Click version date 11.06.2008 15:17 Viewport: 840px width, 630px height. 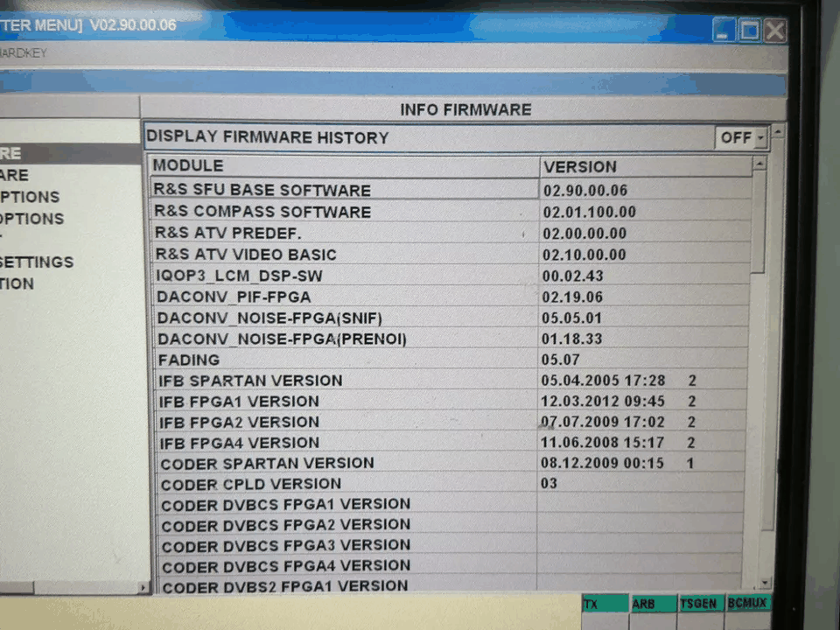tap(602, 443)
